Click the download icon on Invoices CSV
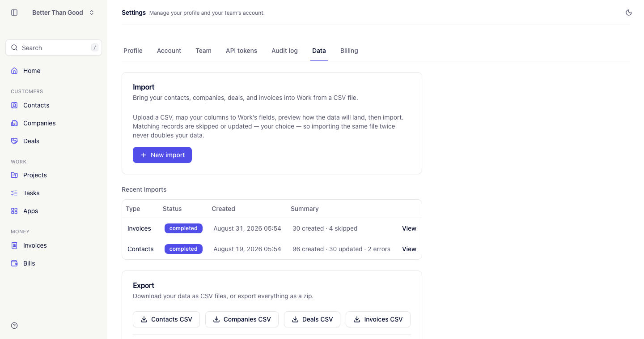 tap(357, 319)
